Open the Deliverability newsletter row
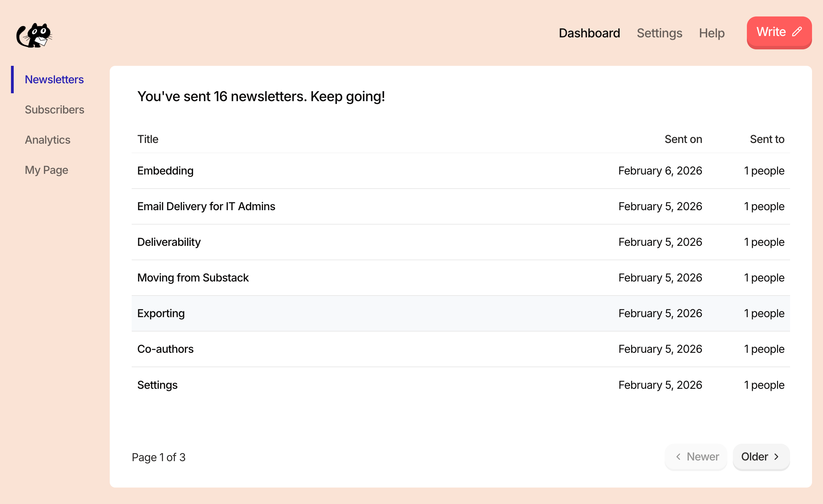This screenshot has width=823, height=504. tap(169, 242)
